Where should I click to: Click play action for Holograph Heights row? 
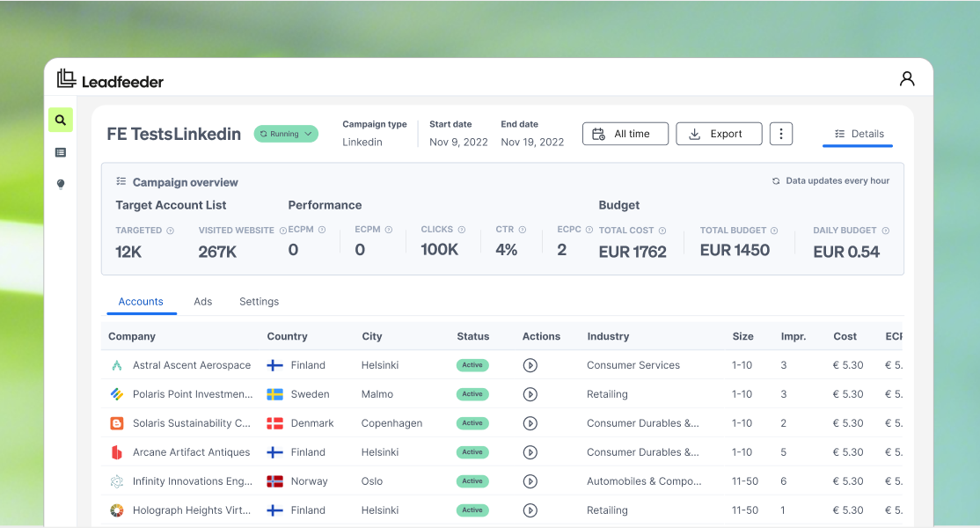[530, 510]
